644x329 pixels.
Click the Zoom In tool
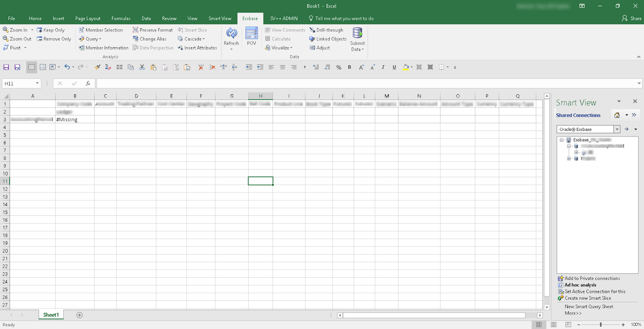click(x=15, y=30)
